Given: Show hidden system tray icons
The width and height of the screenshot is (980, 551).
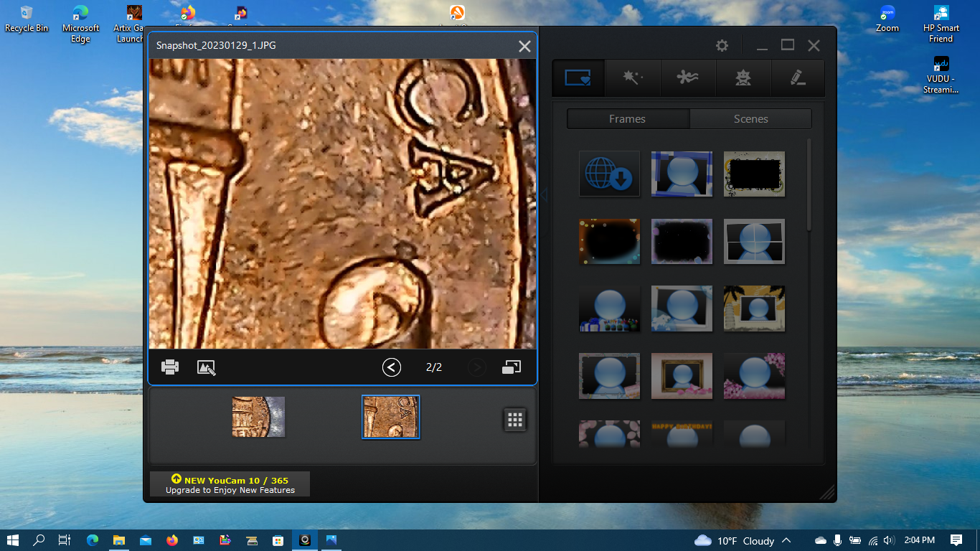Looking at the screenshot, I should tap(786, 540).
